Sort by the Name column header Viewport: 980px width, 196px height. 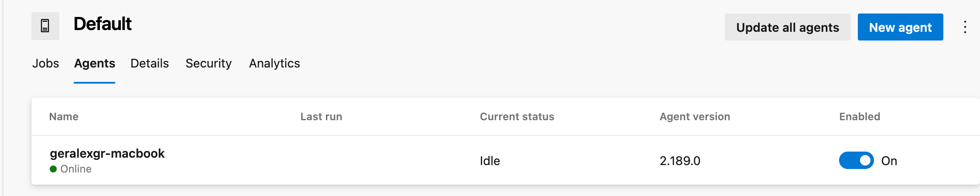click(x=64, y=117)
